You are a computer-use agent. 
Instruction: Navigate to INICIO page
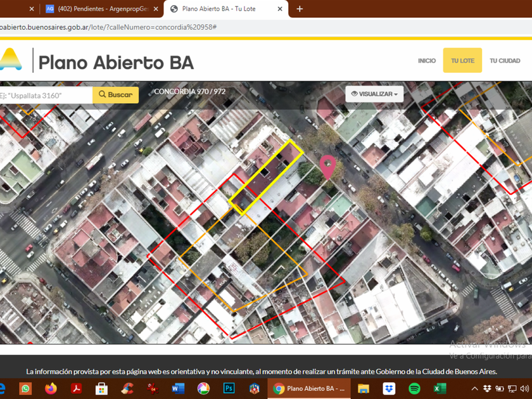pyautogui.click(x=427, y=61)
